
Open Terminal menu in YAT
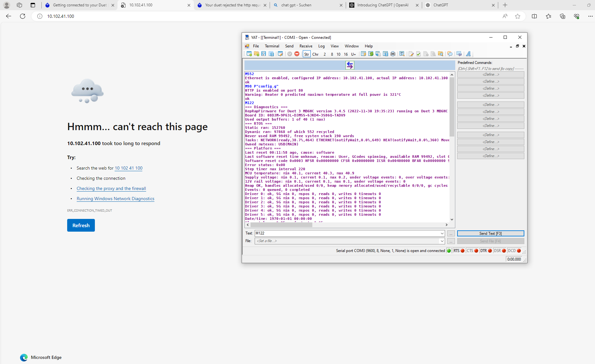272,46
